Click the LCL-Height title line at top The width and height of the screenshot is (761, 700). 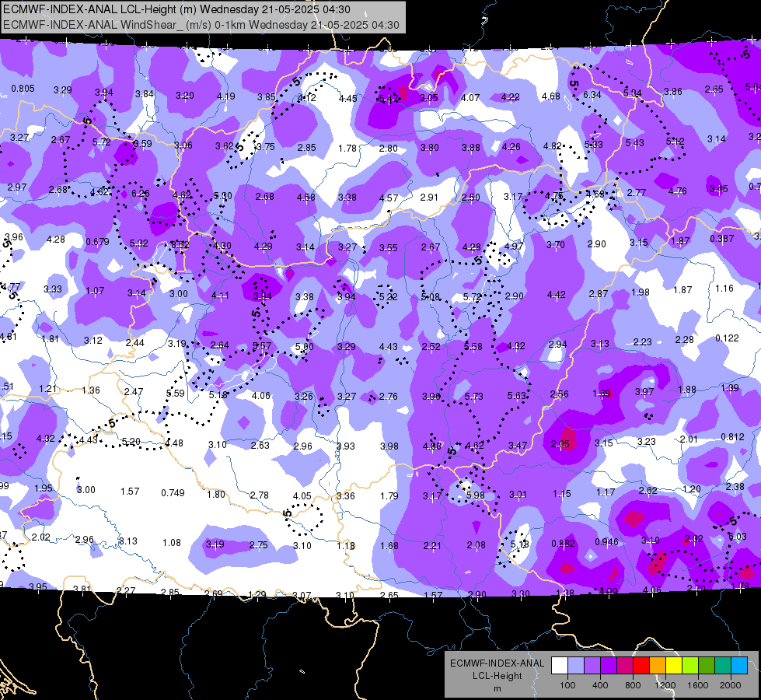tap(176, 9)
